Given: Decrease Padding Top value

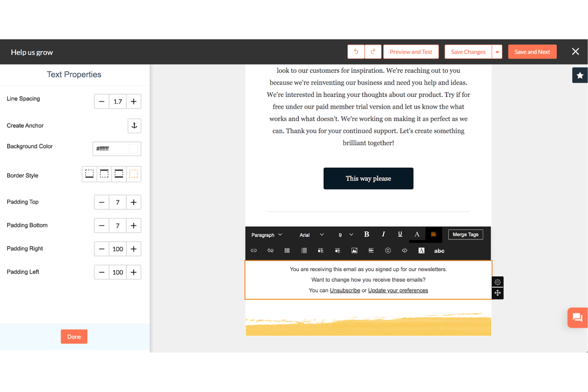Looking at the screenshot, I should (x=102, y=202).
